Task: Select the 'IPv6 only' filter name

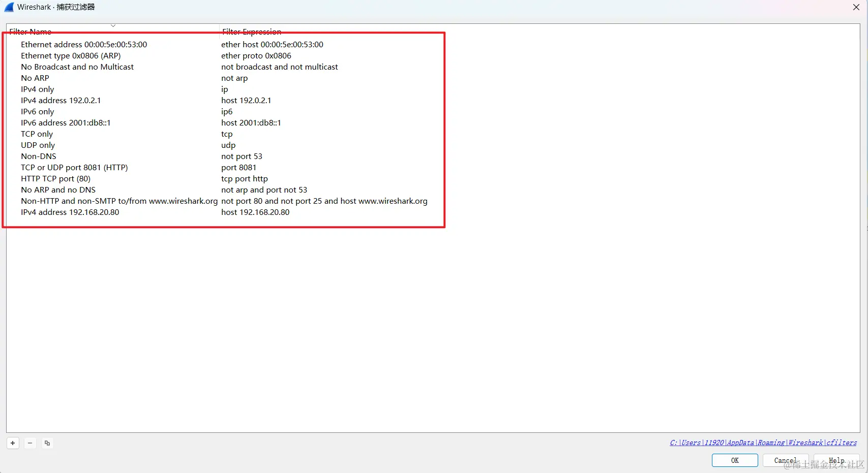Action: coord(38,112)
